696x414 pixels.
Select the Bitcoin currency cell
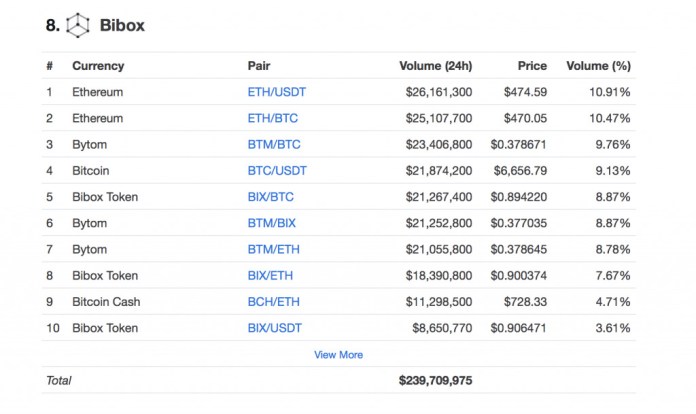(x=91, y=170)
